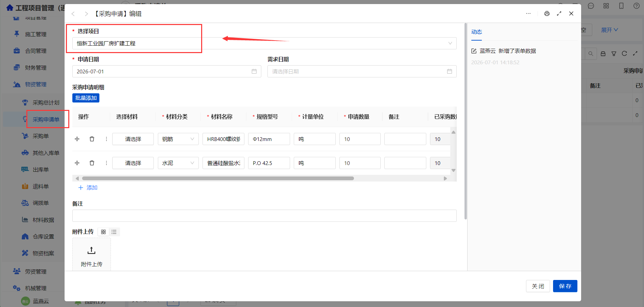Open more actions menu for 水泥 row

click(x=106, y=163)
